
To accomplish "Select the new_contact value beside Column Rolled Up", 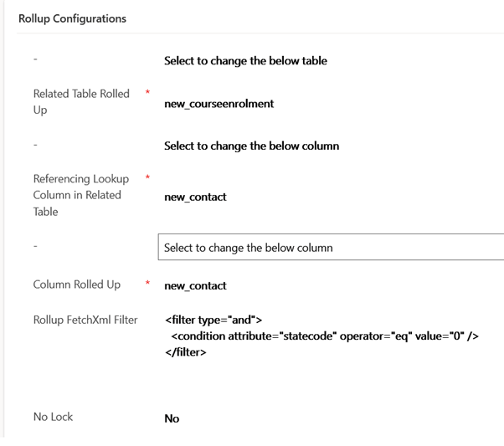I will [x=195, y=286].
